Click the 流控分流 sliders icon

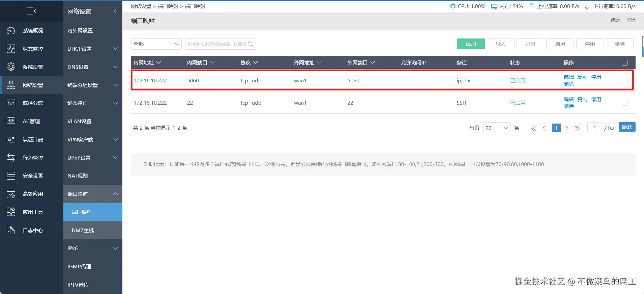click(11, 103)
